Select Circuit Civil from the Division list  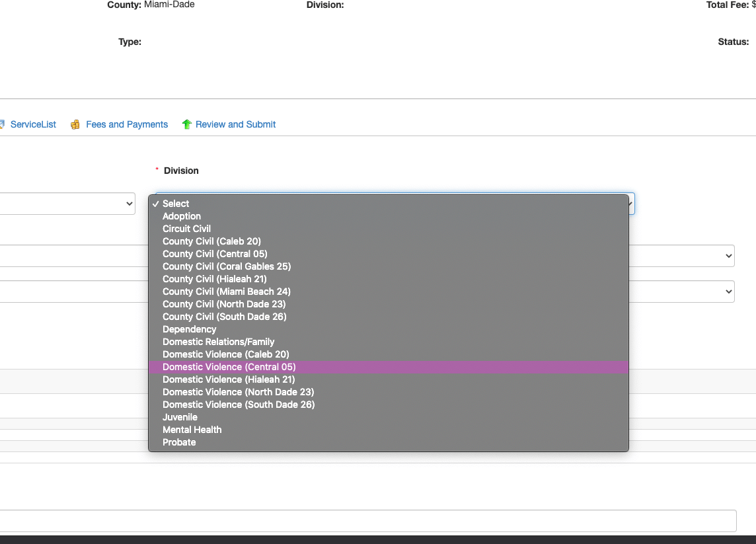point(186,229)
